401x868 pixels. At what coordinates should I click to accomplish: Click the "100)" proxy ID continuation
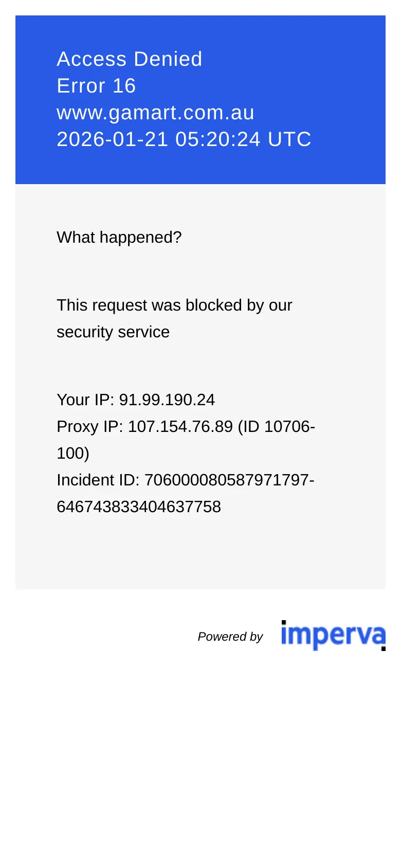point(73,453)
